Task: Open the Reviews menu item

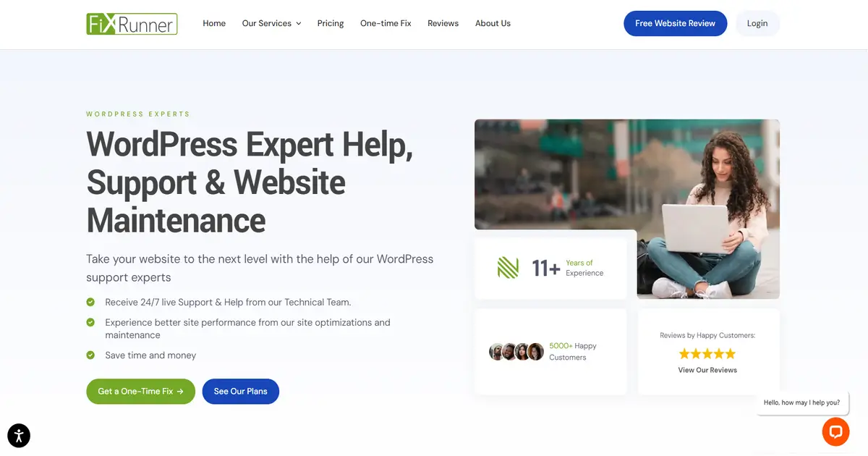Action: tap(443, 23)
